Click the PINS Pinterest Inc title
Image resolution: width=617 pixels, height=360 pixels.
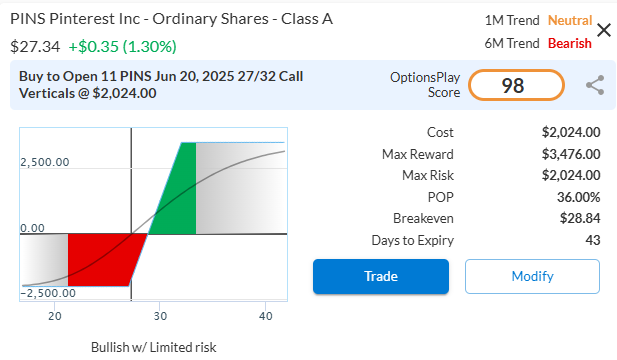(x=172, y=19)
